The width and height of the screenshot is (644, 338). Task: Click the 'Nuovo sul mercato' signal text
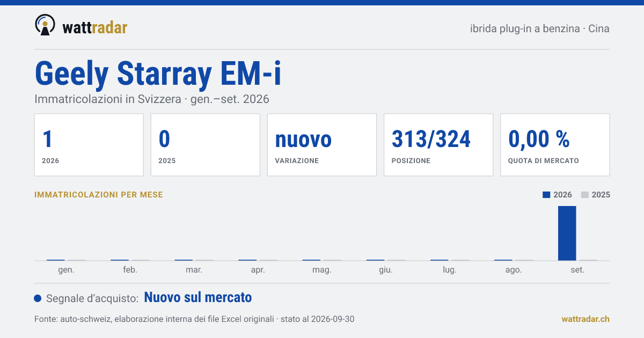coord(198,297)
